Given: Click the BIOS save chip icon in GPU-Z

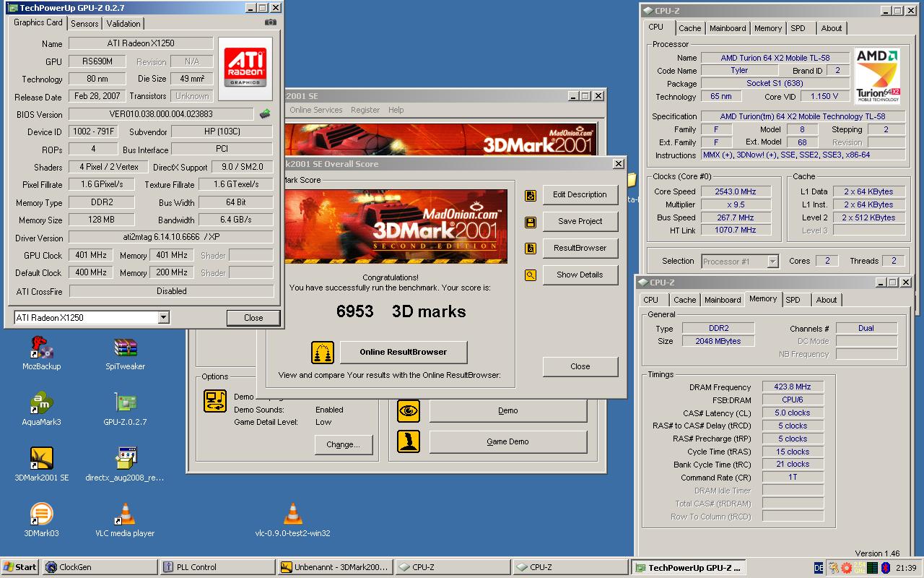Looking at the screenshot, I should (x=266, y=114).
